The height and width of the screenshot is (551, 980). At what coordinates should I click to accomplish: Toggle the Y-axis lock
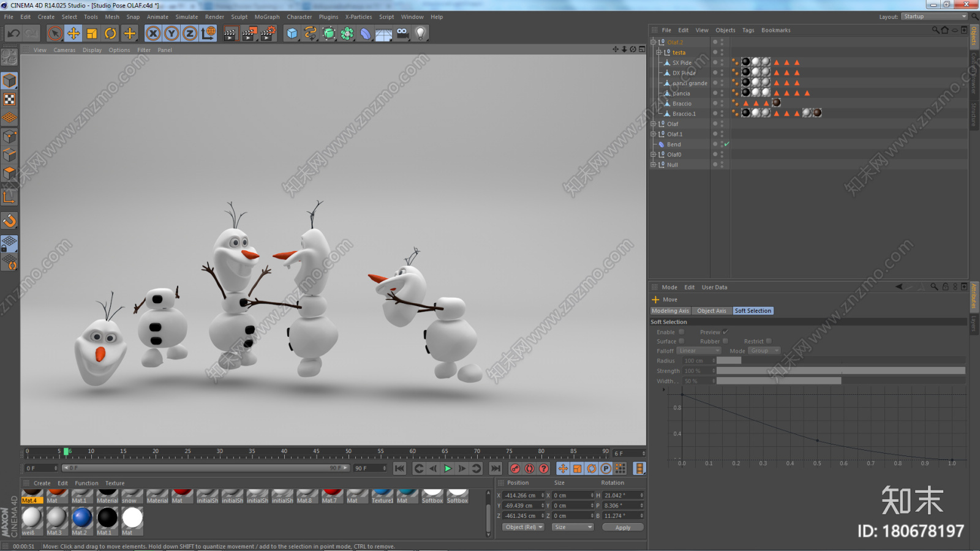click(171, 33)
